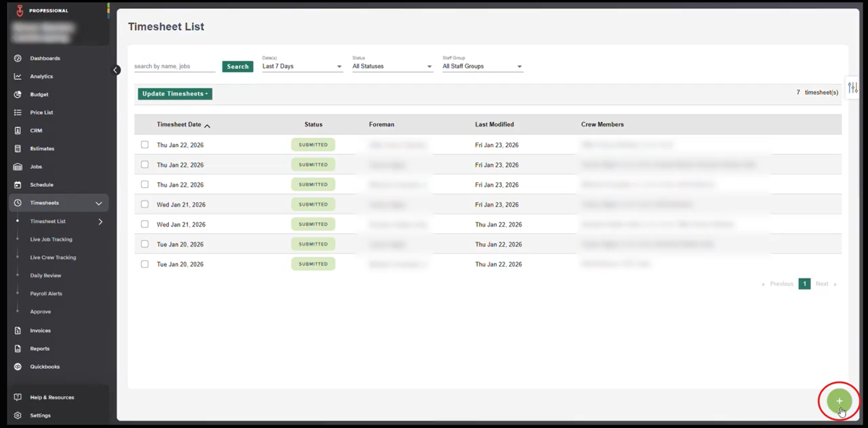Screen dimensions: 868x428
Task: Open Payroll Alerts submenu item
Action: (46, 294)
